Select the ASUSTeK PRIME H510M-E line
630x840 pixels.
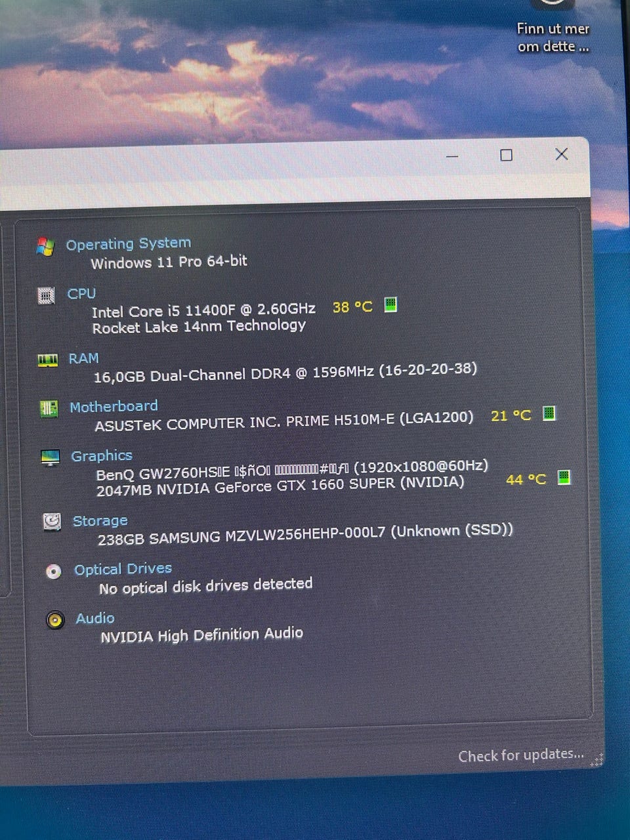click(x=284, y=421)
